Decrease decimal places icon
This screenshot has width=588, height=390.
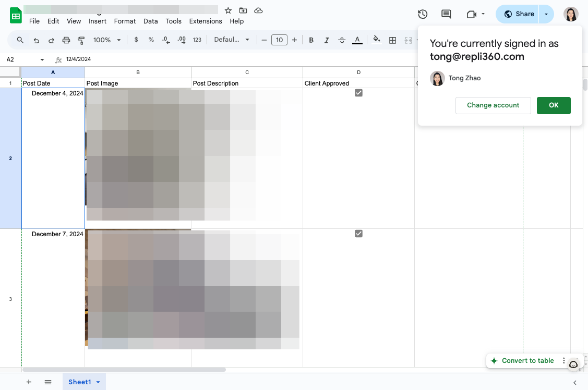(x=166, y=40)
